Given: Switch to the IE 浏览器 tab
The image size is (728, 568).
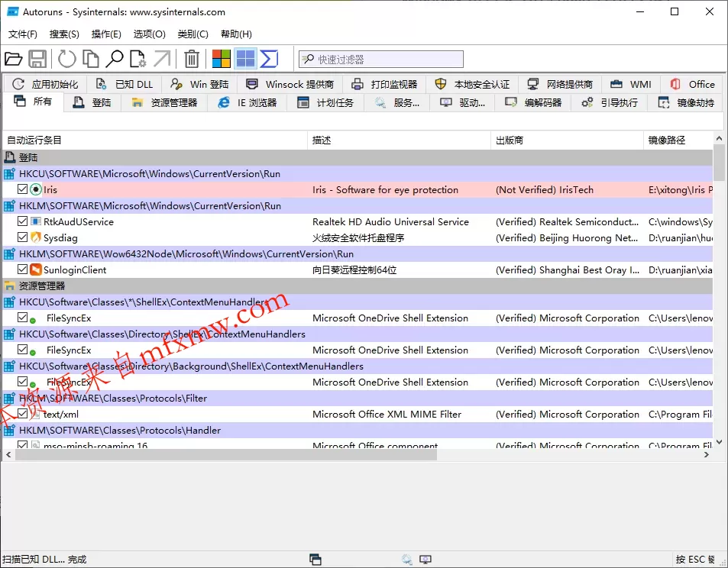Looking at the screenshot, I should (248, 102).
